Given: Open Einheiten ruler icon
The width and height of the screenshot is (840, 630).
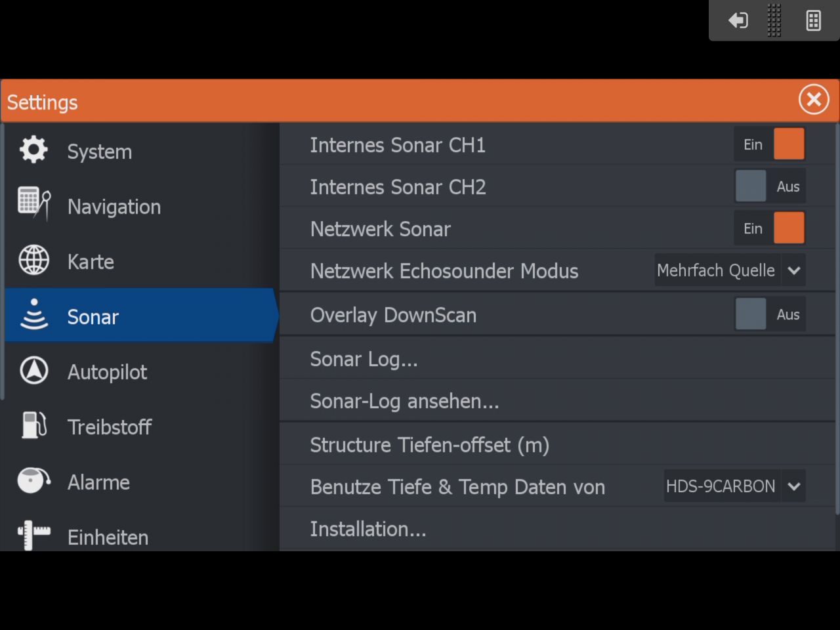Looking at the screenshot, I should 33,534.
